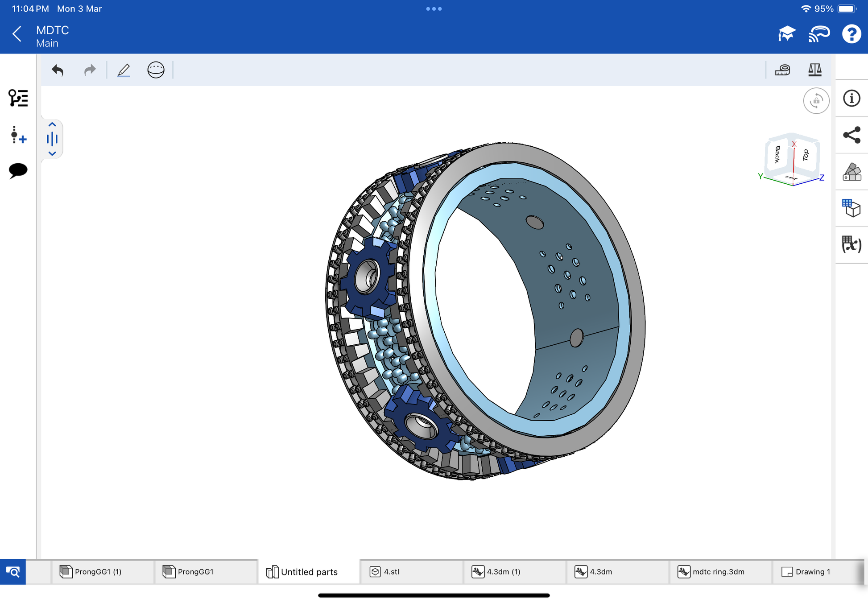
Task: Open the measure tool
Action: click(x=782, y=70)
